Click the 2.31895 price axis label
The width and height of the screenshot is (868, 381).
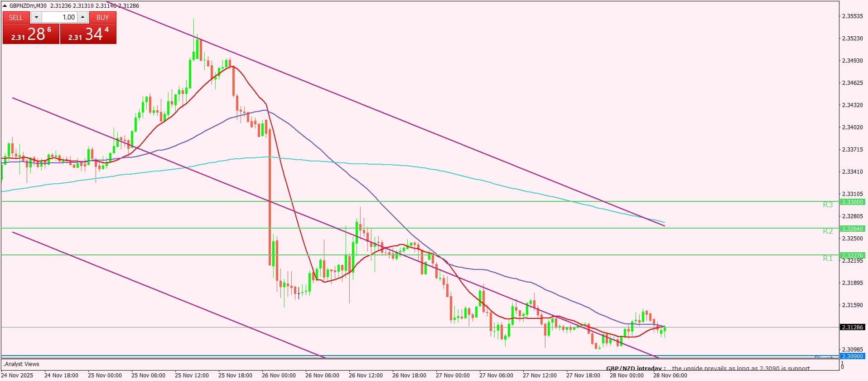(x=852, y=283)
